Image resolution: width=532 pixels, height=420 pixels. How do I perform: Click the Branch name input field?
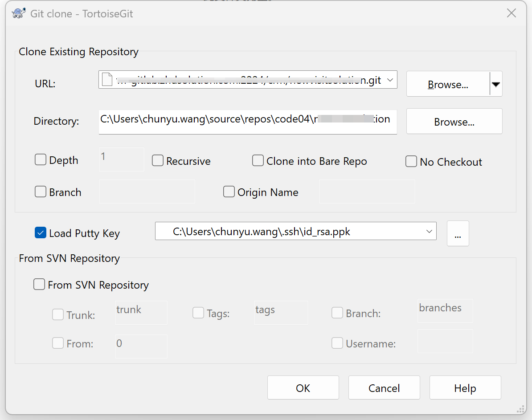point(147,192)
